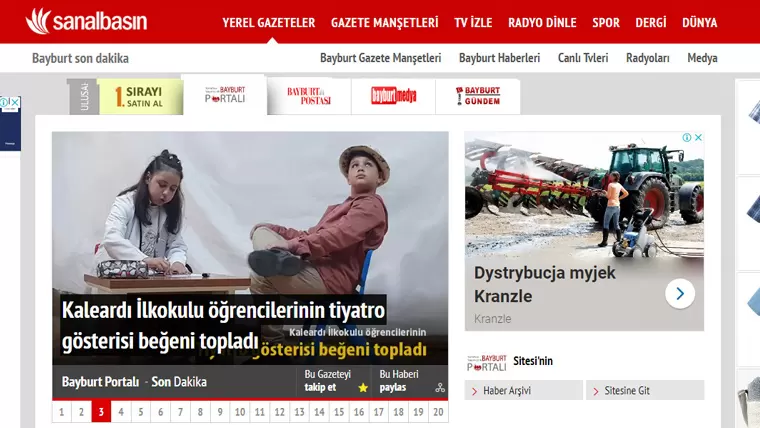
Task: Click Dystrybucja myjek Kranzle ad title
Action: (x=545, y=285)
